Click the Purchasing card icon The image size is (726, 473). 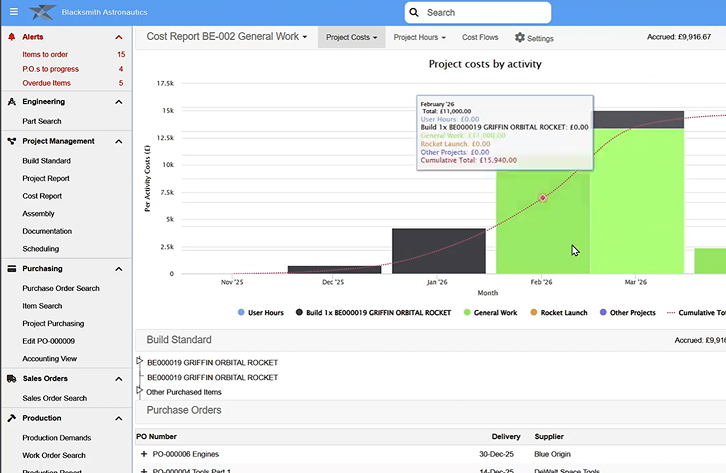[x=12, y=268]
